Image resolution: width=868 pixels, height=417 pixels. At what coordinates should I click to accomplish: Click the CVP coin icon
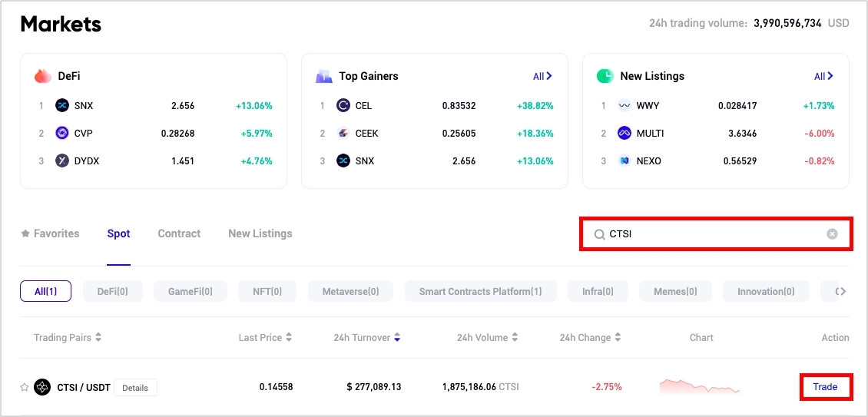click(62, 133)
